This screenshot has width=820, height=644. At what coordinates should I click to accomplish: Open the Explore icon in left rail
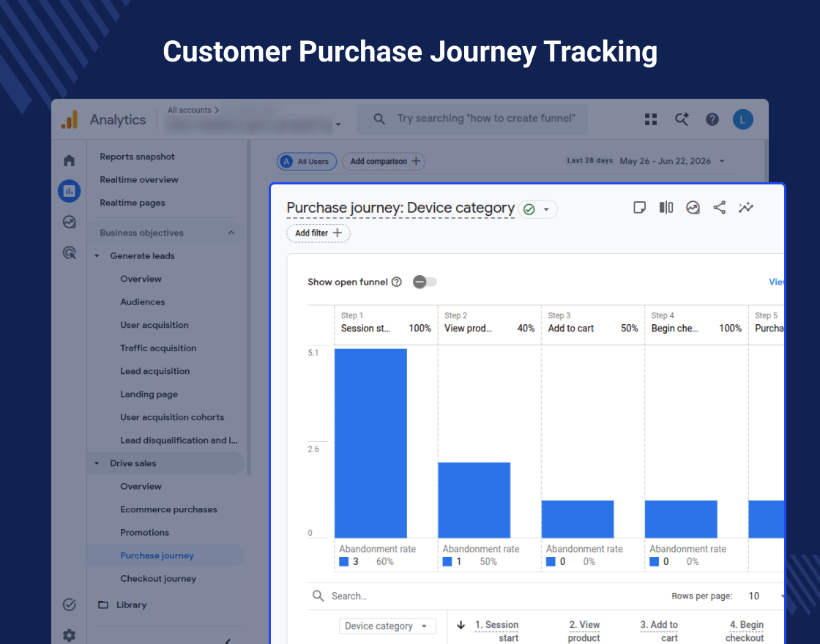(x=69, y=222)
